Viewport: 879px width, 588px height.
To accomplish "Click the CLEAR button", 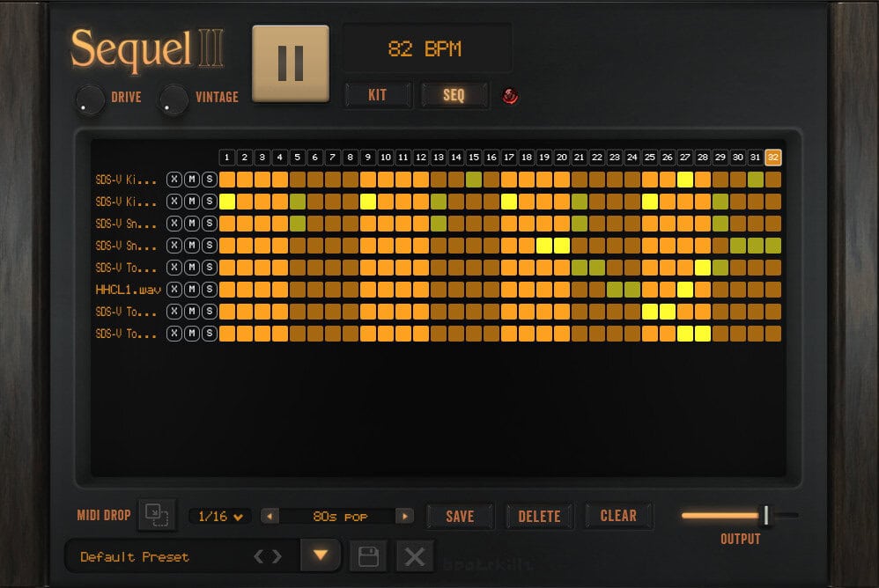I will (x=618, y=516).
